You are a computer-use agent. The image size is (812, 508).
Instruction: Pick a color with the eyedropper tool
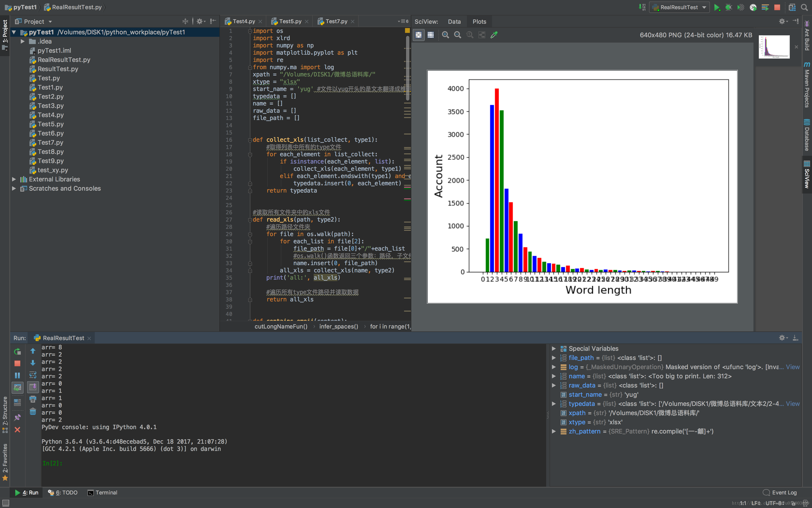pyautogui.click(x=494, y=35)
